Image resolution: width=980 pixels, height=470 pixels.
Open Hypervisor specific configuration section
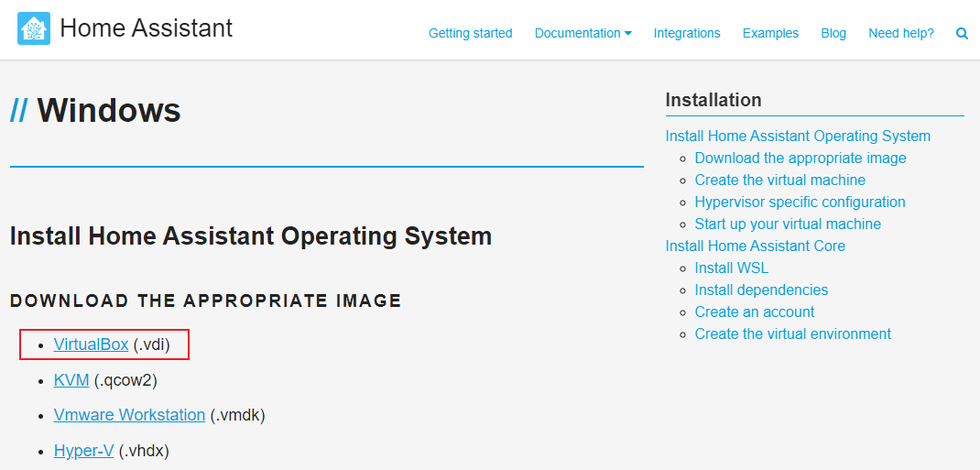[800, 202]
